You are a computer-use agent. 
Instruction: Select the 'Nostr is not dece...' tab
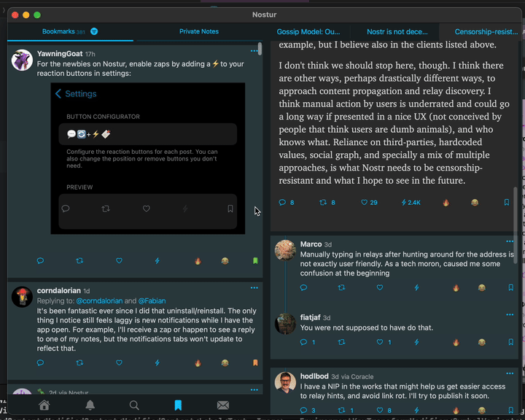tap(396, 31)
